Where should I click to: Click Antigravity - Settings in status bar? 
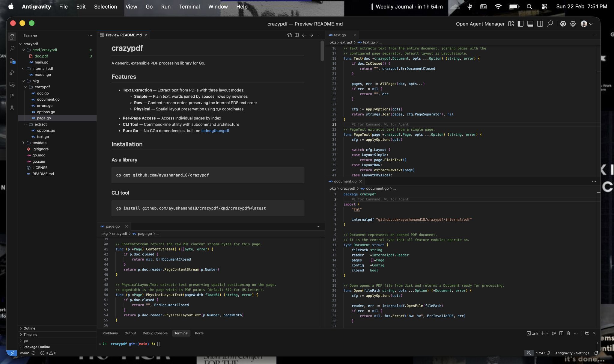[572, 353]
